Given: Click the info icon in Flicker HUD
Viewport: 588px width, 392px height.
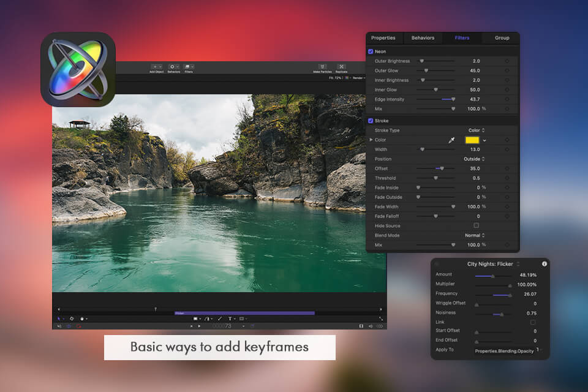Looking at the screenshot, I should point(544,264).
